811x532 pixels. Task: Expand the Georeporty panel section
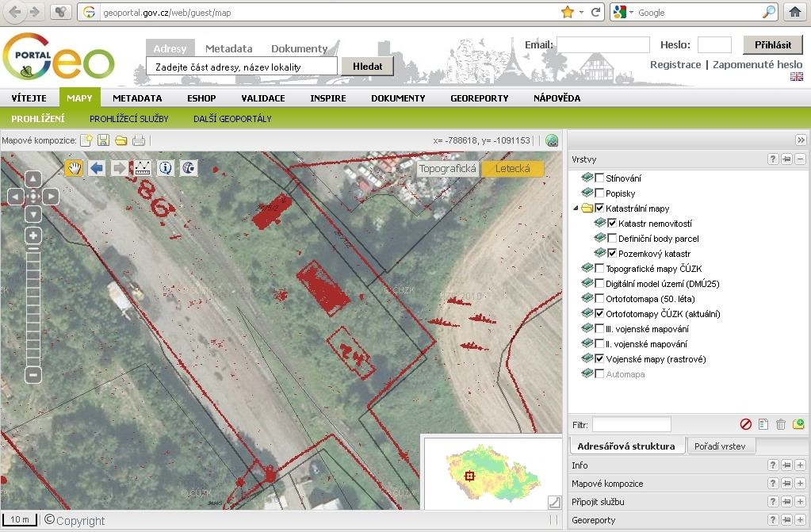pos(801,520)
